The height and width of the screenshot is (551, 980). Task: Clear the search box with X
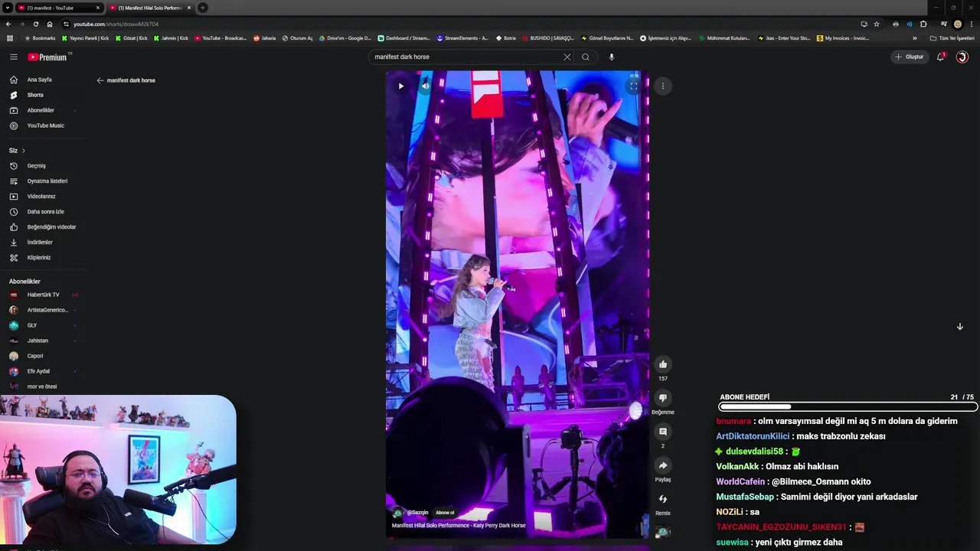click(x=567, y=57)
